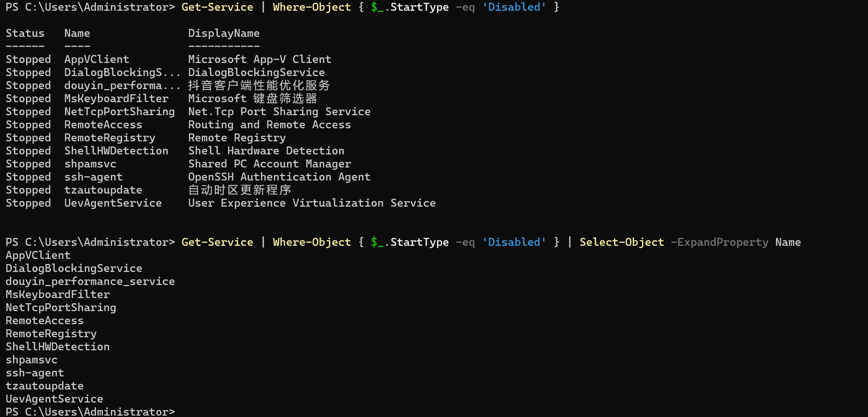868x417 pixels.
Task: Click the final empty prompt line
Action: 90,411
